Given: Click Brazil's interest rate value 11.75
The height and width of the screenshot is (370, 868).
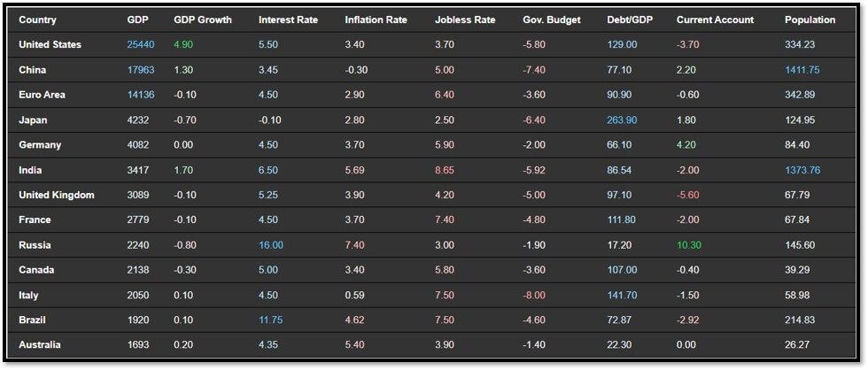Looking at the screenshot, I should pos(271,320).
